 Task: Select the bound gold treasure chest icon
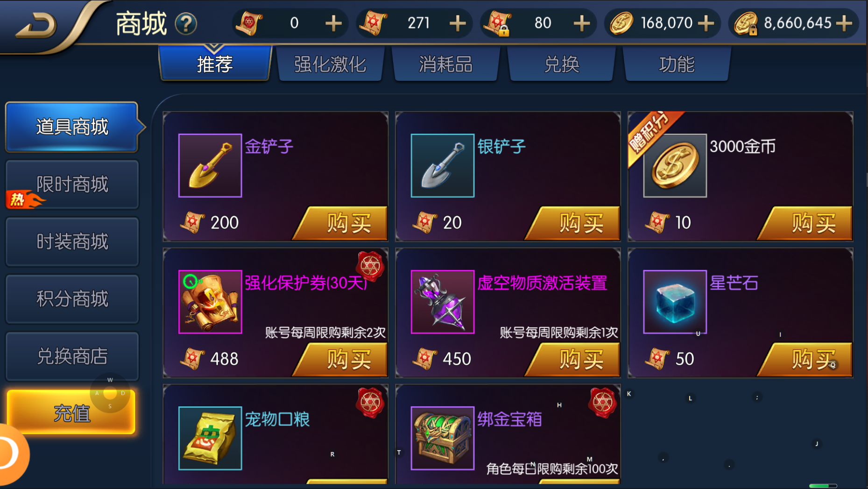tap(442, 438)
